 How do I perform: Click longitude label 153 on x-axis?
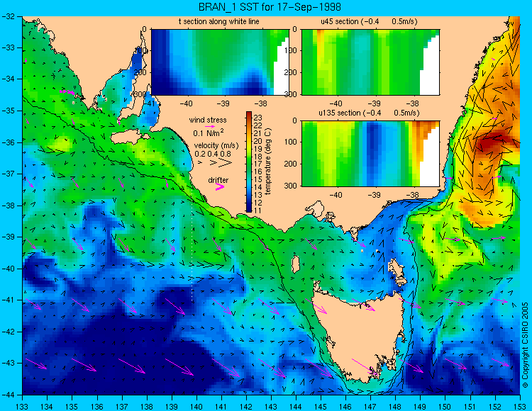point(520,406)
